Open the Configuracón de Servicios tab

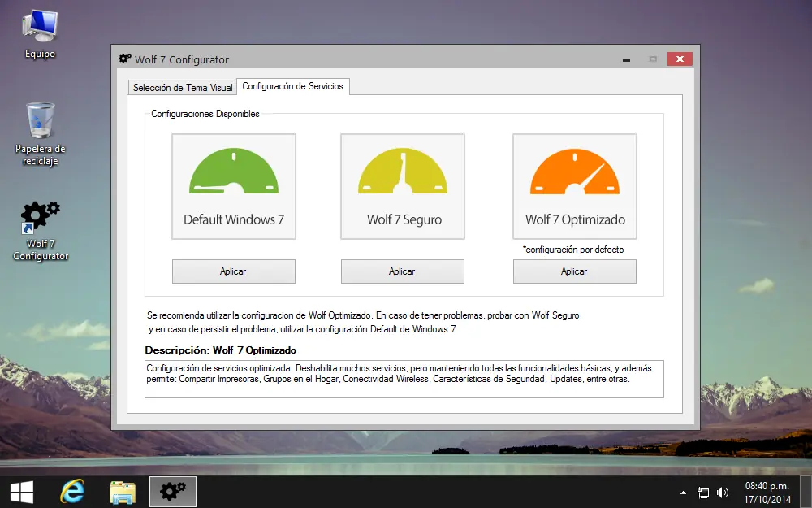(292, 86)
